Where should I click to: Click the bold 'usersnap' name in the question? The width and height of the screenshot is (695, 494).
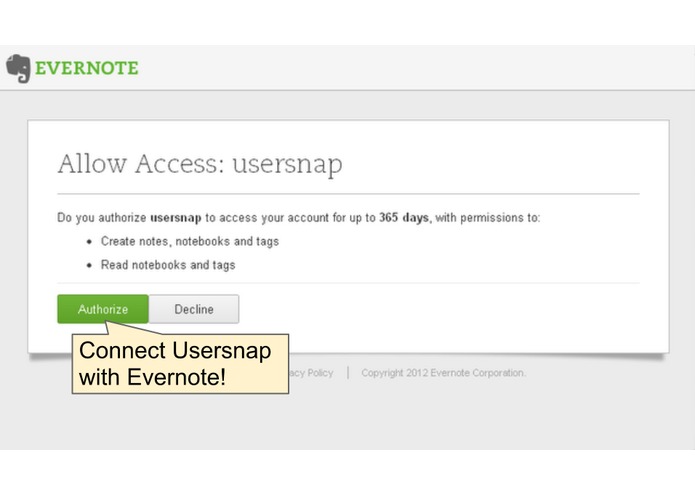pyautogui.click(x=176, y=218)
